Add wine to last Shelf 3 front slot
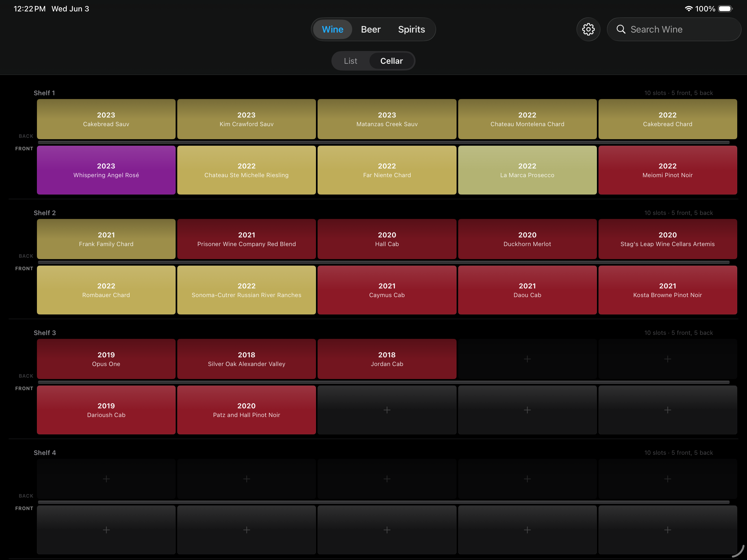Viewport: 747px width, 560px height. 668,410
